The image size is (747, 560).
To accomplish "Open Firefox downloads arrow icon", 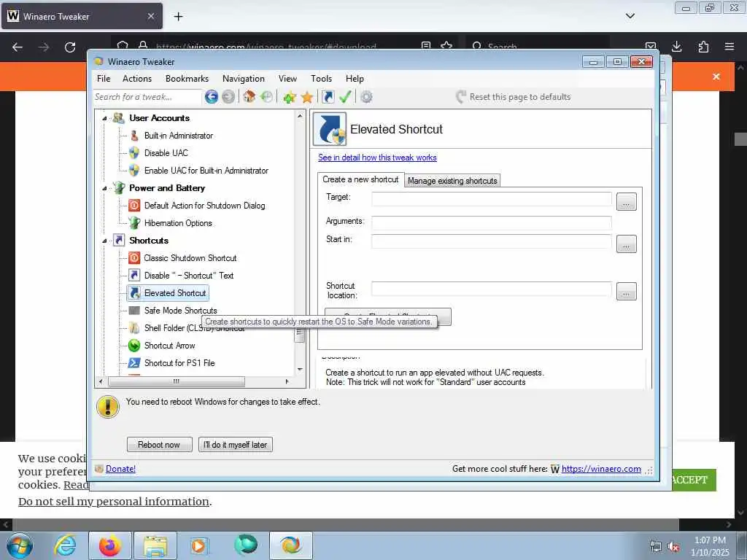I will click(x=676, y=47).
